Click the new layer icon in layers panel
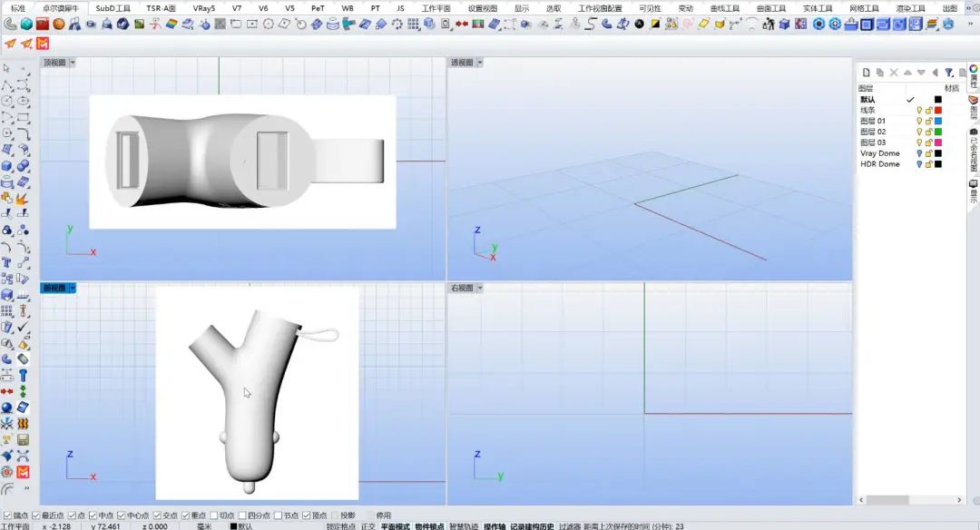This screenshot has width=980, height=530. pyautogui.click(x=867, y=73)
